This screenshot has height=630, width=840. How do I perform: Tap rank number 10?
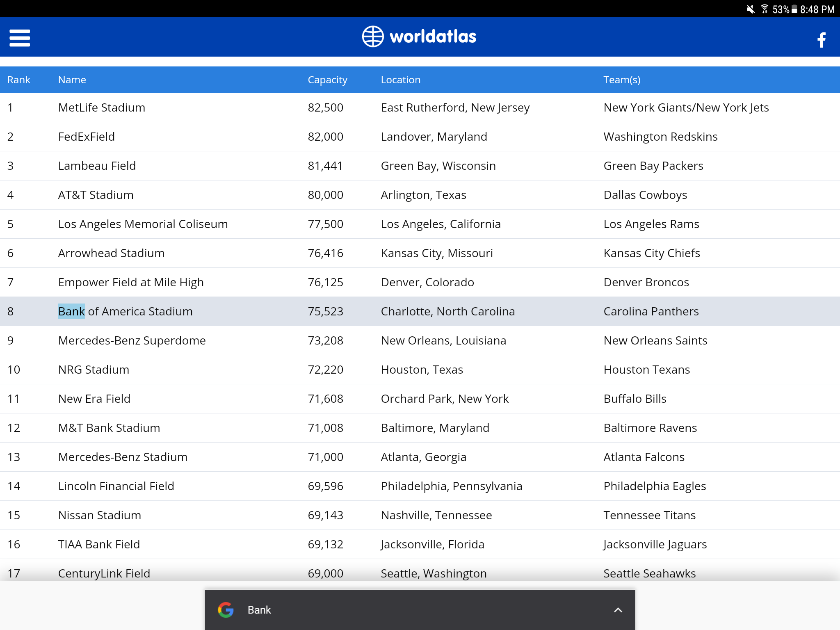tap(14, 370)
